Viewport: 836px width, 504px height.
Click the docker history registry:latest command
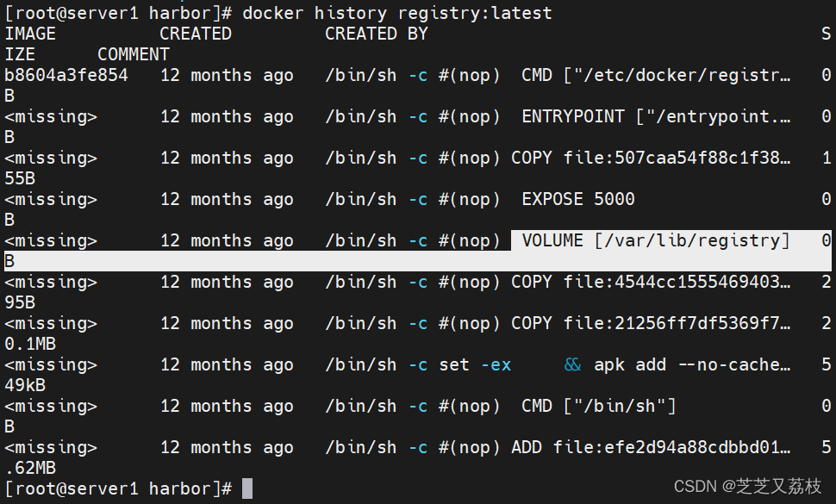tap(397, 13)
